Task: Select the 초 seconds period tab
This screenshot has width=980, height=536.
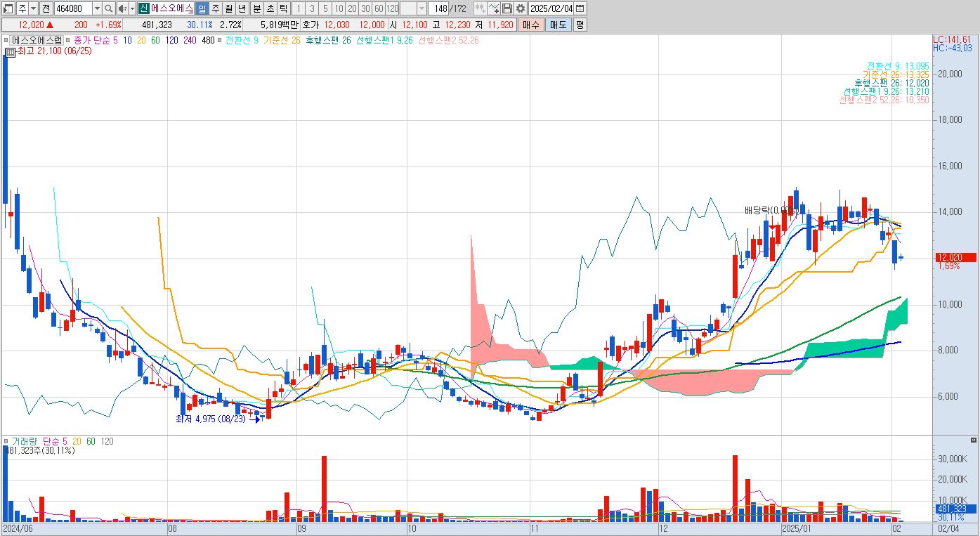Action: coord(270,8)
